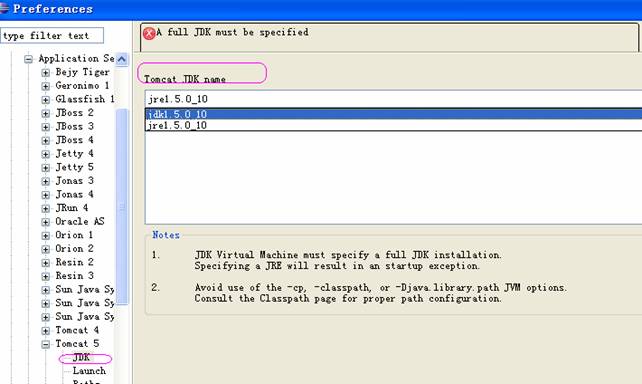Expand the JBoss 4 node
The image size is (642, 384).
click(x=45, y=140)
